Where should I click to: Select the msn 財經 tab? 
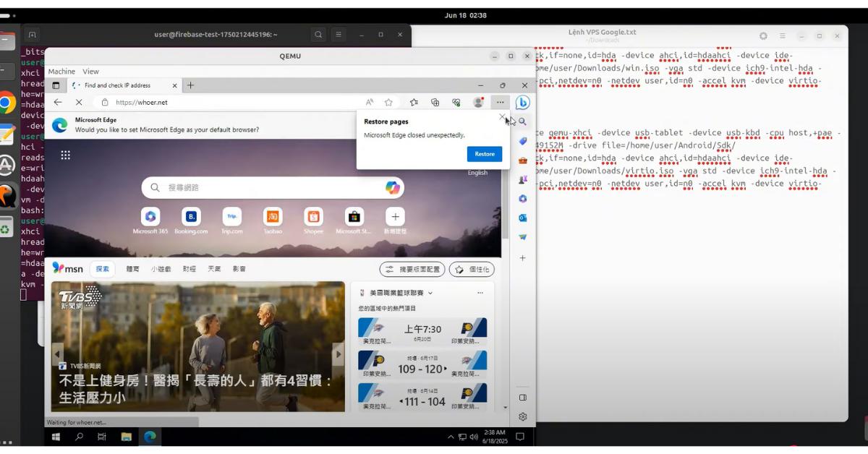click(189, 269)
